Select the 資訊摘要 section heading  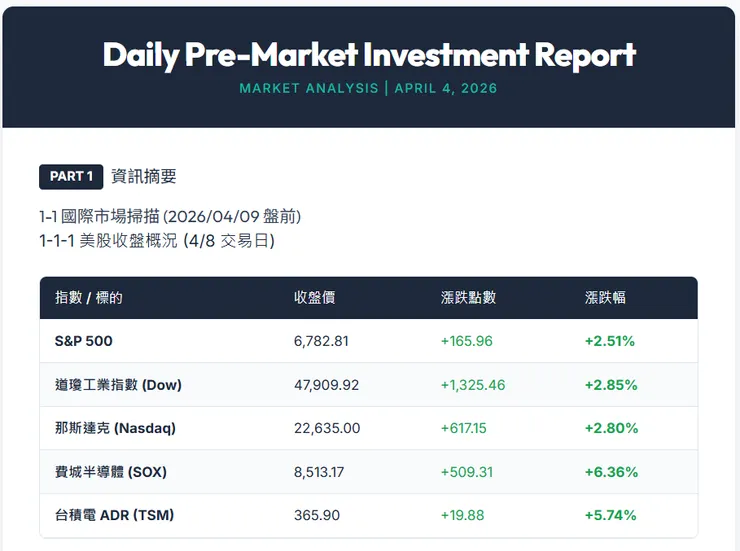pos(144,176)
